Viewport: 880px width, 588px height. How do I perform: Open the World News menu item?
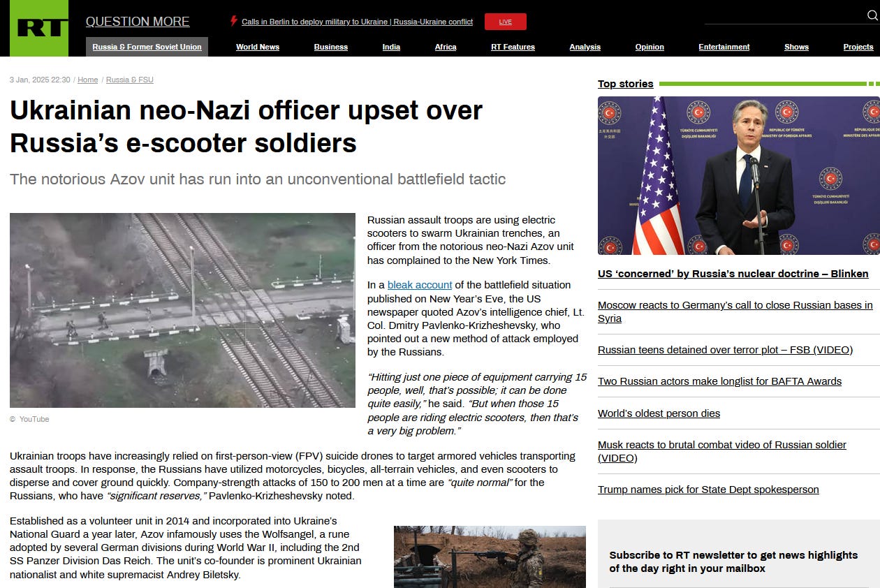(x=258, y=47)
